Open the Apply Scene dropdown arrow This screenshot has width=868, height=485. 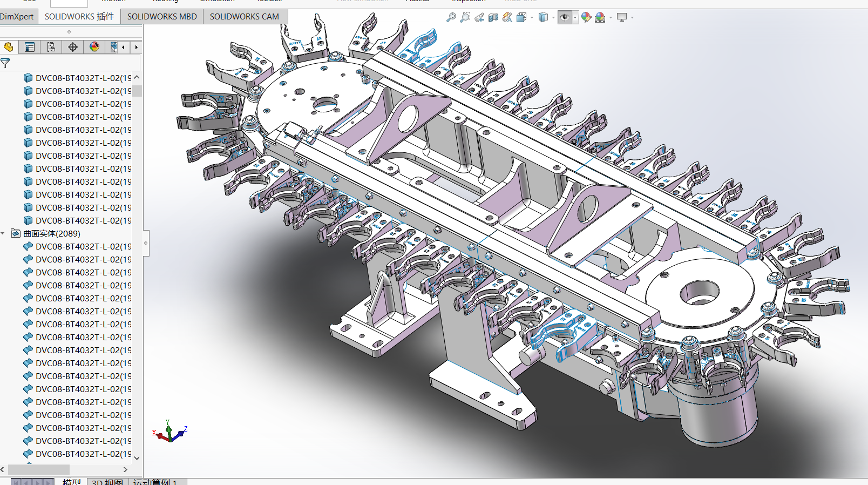pos(611,17)
